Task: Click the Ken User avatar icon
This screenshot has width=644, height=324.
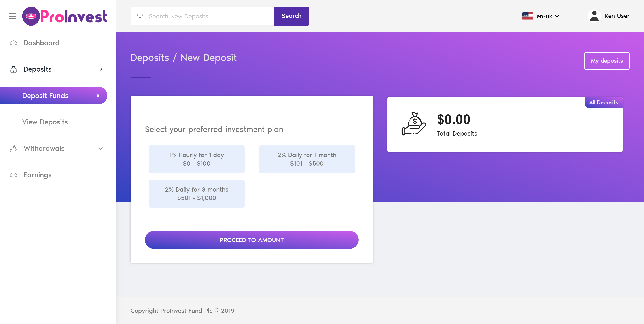Action: [594, 16]
